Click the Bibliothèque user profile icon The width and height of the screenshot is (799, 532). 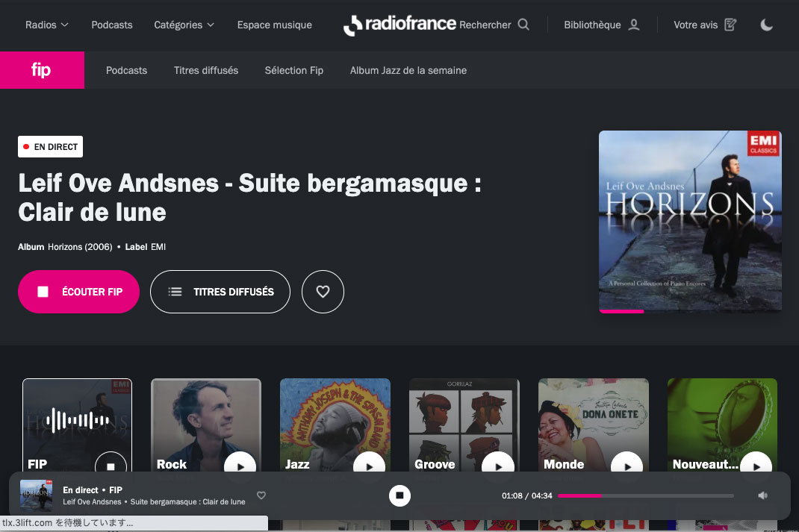[633, 25]
